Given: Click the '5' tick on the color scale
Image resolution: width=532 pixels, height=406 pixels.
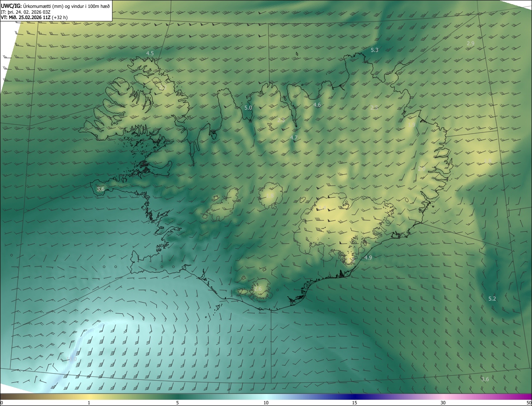Looking at the screenshot, I should coord(177,403).
